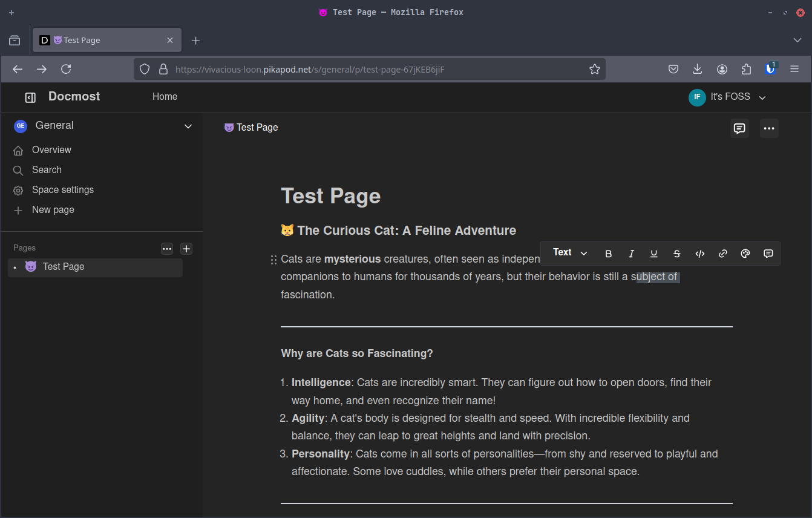This screenshot has height=518, width=812.
Task: Collapse the General space section
Action: pos(188,126)
